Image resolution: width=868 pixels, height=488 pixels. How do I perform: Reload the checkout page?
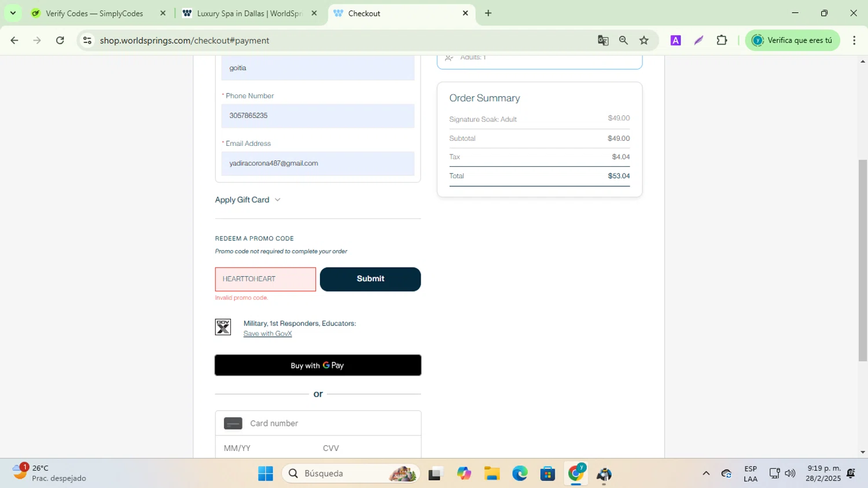click(60, 41)
